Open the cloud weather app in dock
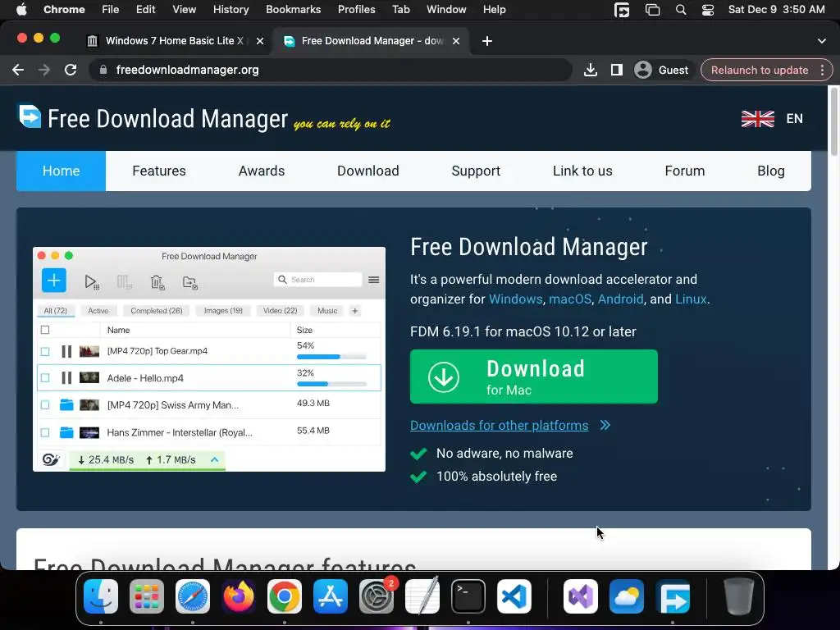The width and height of the screenshot is (840, 630). (627, 596)
